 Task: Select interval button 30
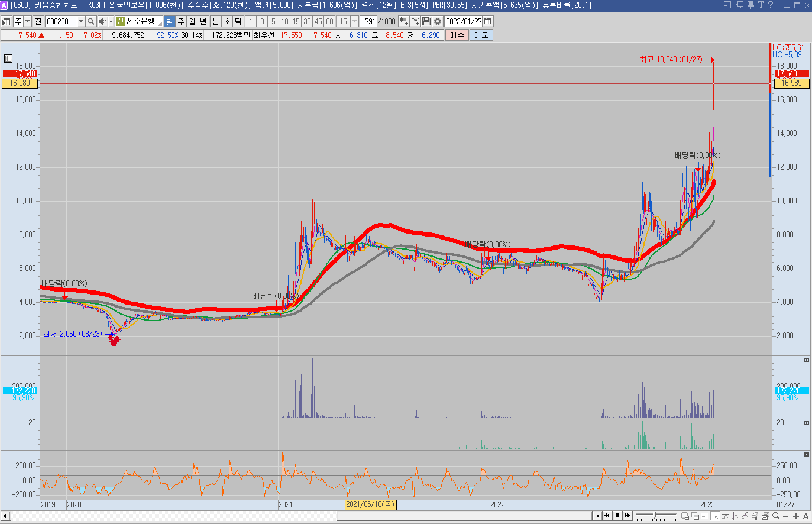click(x=307, y=21)
